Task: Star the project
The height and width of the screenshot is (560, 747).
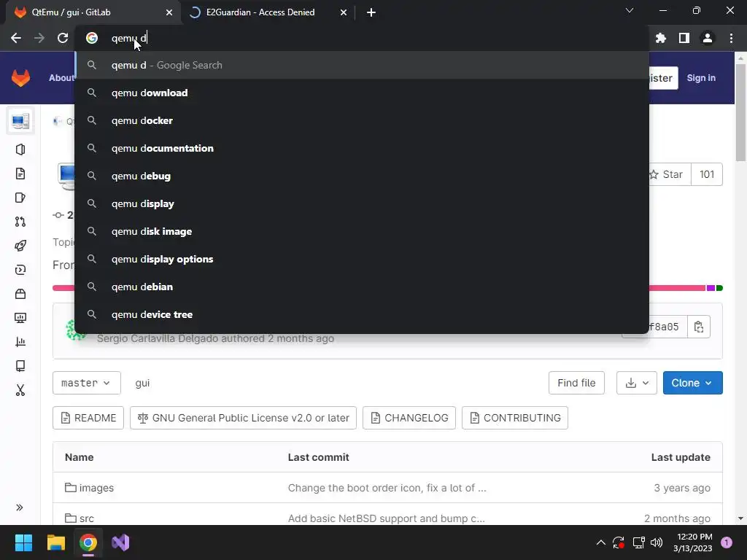Action: (x=668, y=174)
